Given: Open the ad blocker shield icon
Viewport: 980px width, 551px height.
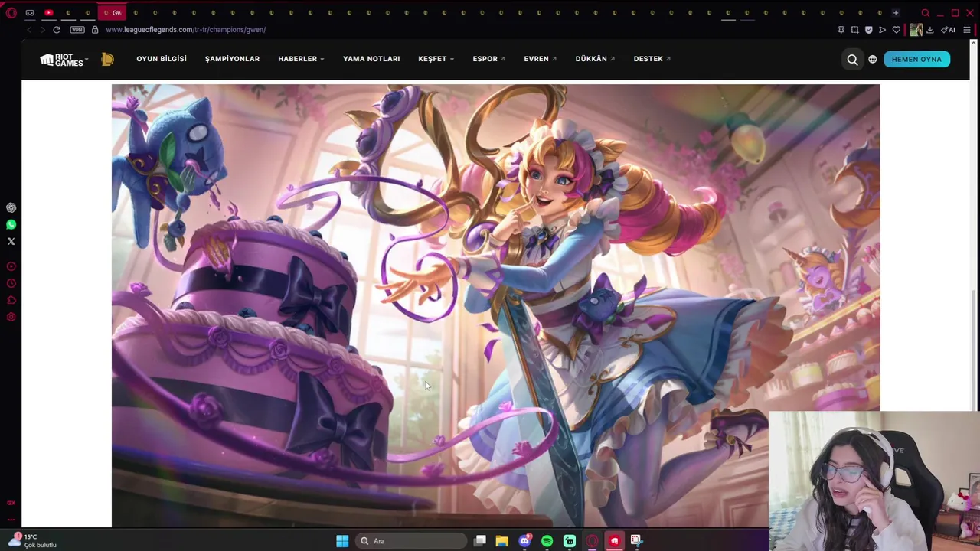Looking at the screenshot, I should pyautogui.click(x=868, y=30).
